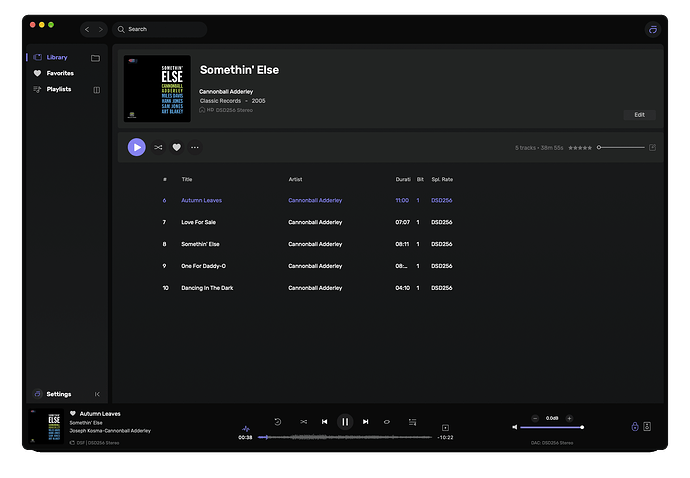The height and width of the screenshot is (478, 690).
Task: Click the folder icon next to Library
Action: (x=95, y=58)
